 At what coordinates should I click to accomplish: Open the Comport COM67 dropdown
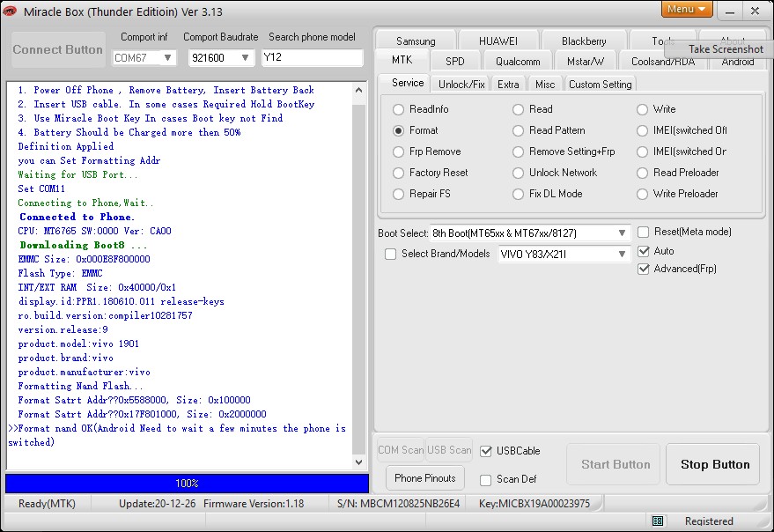pyautogui.click(x=167, y=58)
